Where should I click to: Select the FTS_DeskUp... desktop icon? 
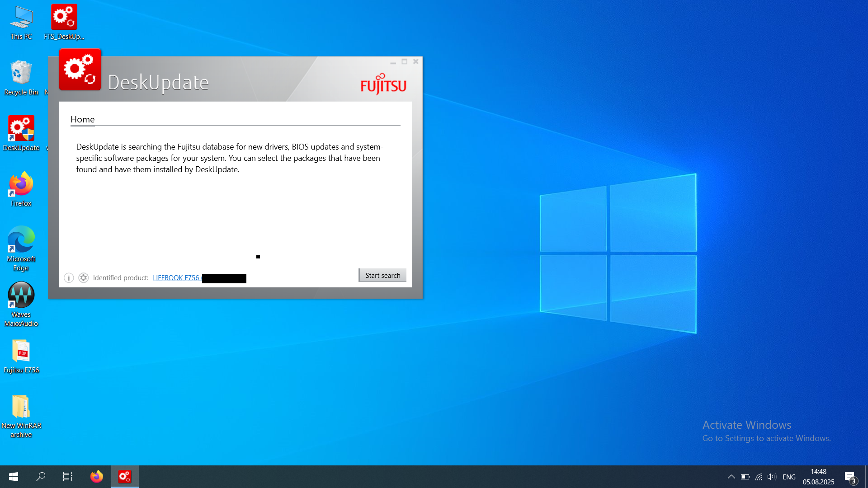(64, 23)
